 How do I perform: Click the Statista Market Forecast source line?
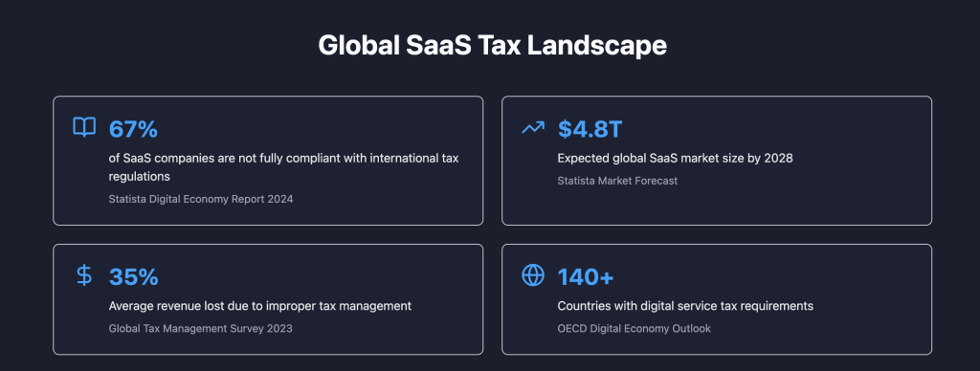click(x=617, y=181)
